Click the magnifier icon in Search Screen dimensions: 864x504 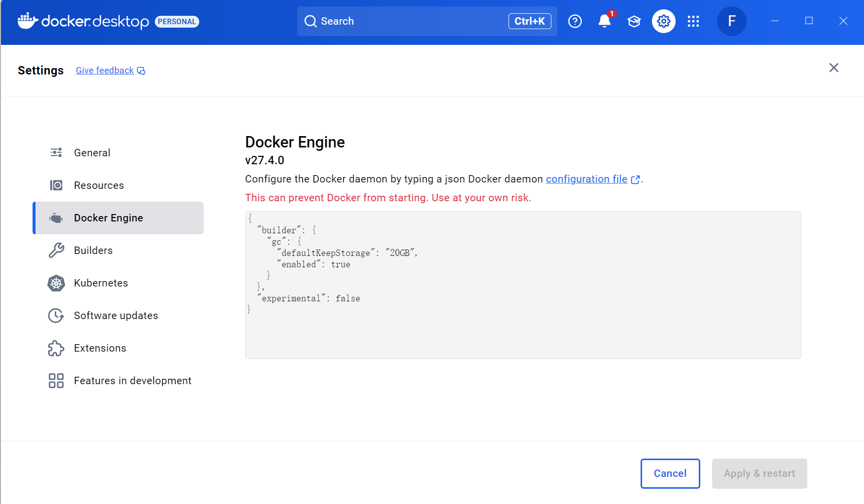310,21
